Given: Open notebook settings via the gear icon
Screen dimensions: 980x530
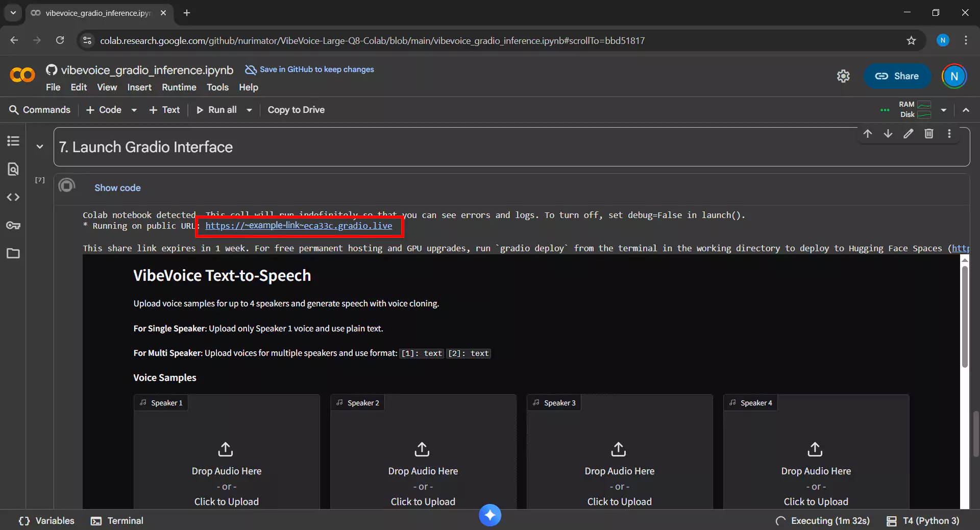Looking at the screenshot, I should click(843, 76).
